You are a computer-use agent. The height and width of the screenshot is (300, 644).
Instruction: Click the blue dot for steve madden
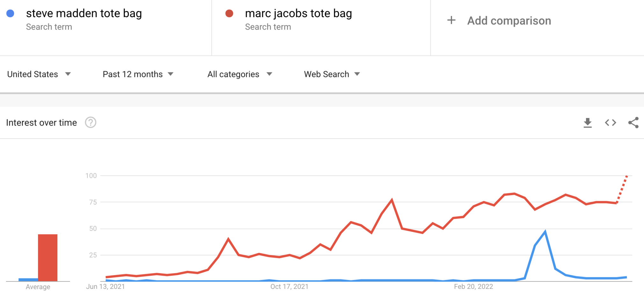[x=10, y=13]
